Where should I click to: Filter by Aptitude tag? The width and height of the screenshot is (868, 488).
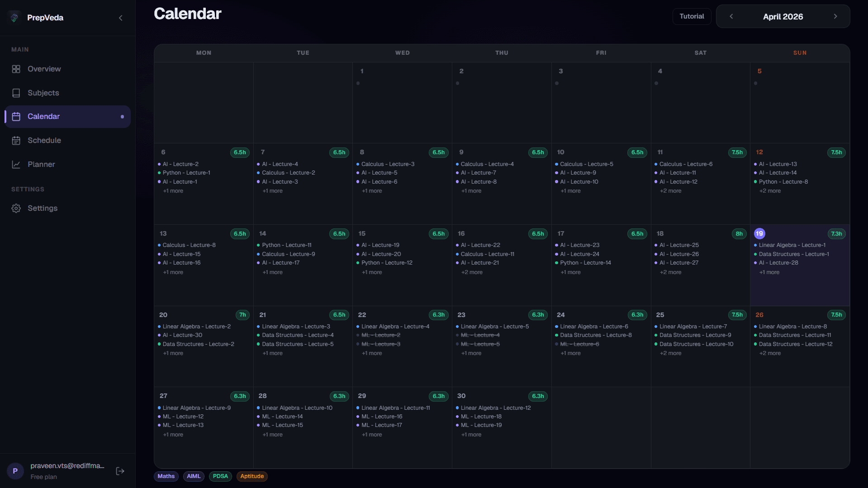click(x=252, y=476)
